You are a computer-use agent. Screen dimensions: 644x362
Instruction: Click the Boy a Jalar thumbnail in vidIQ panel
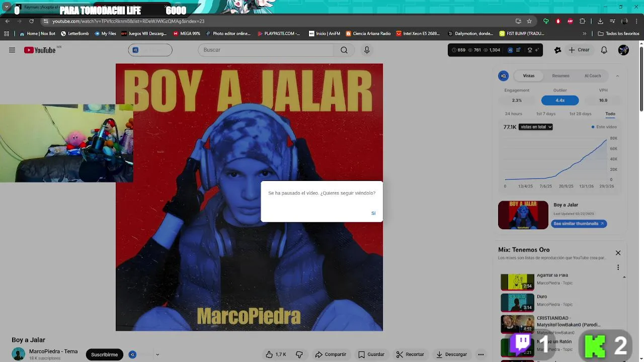click(x=523, y=215)
